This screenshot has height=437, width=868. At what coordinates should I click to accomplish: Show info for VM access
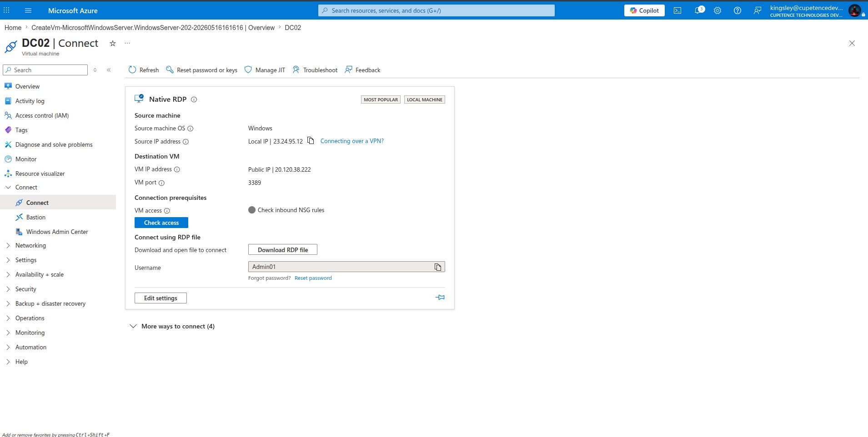coord(167,211)
